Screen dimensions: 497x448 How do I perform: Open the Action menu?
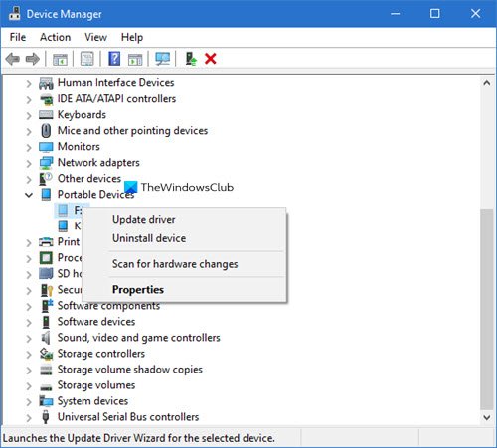(55, 37)
